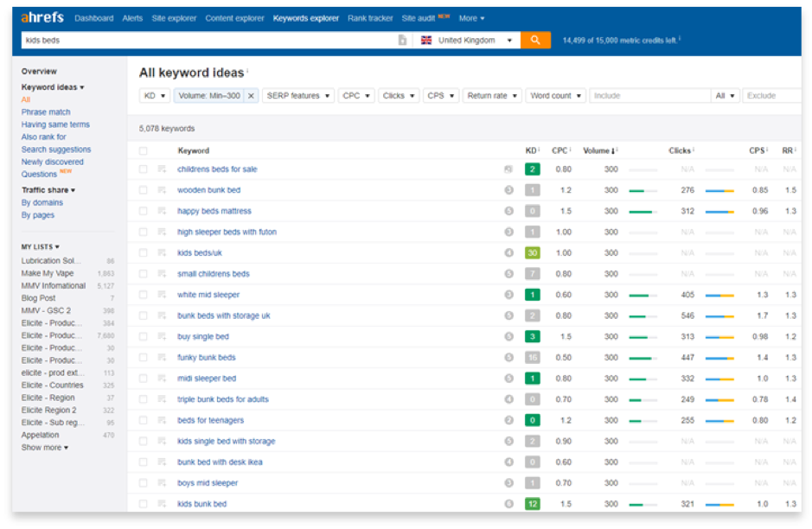Open the Return rate filter dropdown
The image size is (812, 529).
tap(492, 96)
